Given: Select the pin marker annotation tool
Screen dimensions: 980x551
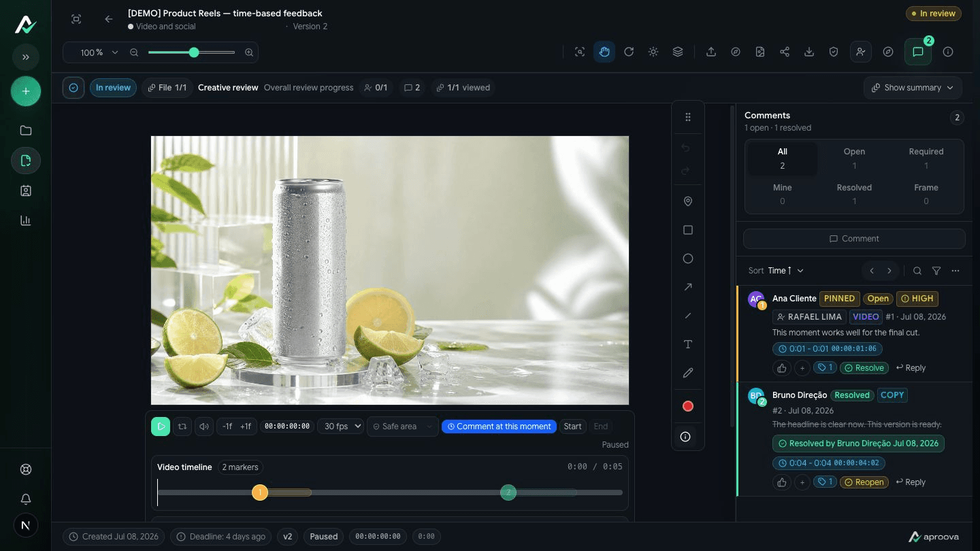Looking at the screenshot, I should coord(688,201).
